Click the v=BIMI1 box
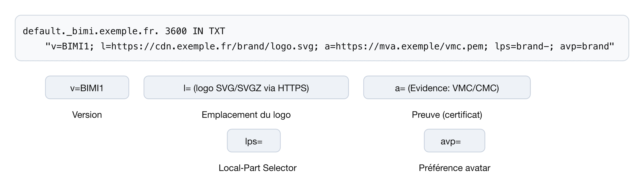This screenshot has width=644, height=190. [87, 88]
